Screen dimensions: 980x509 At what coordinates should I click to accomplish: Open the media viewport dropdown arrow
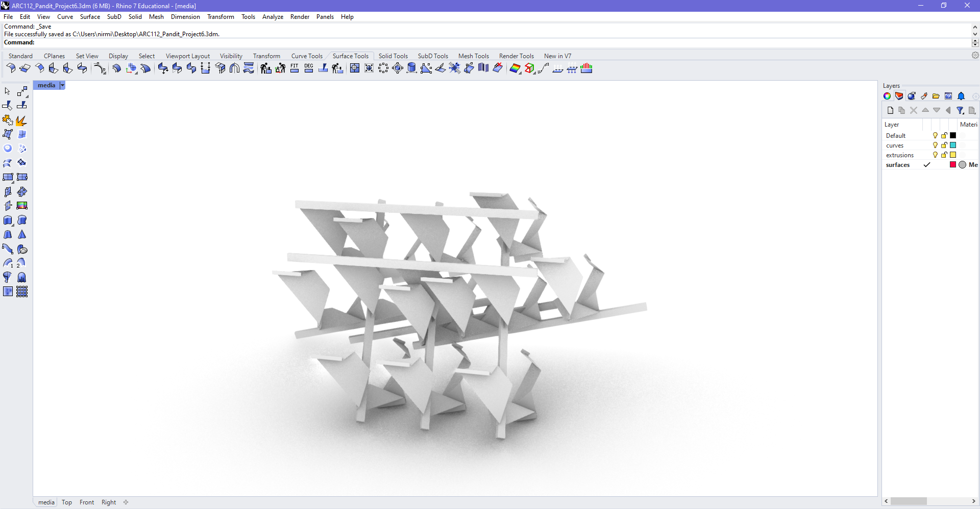coord(63,85)
